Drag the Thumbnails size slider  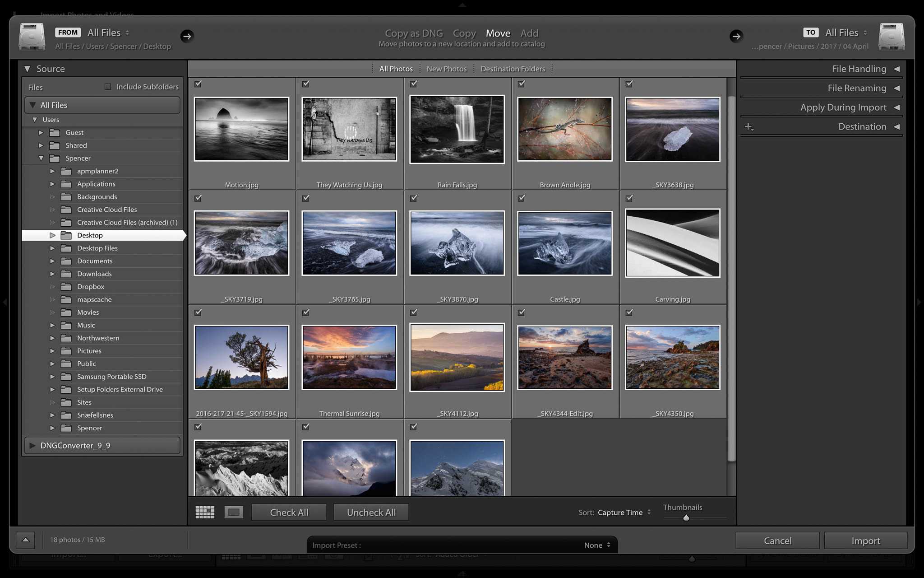coord(686,517)
